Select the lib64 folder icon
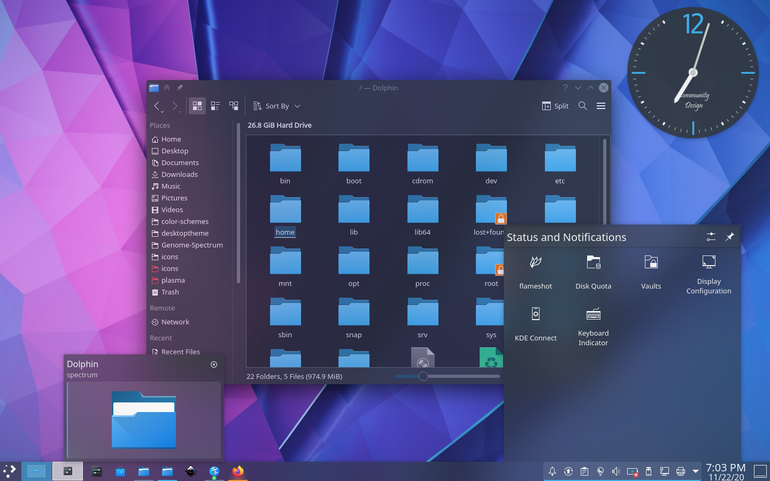The width and height of the screenshot is (770, 481). point(422,209)
